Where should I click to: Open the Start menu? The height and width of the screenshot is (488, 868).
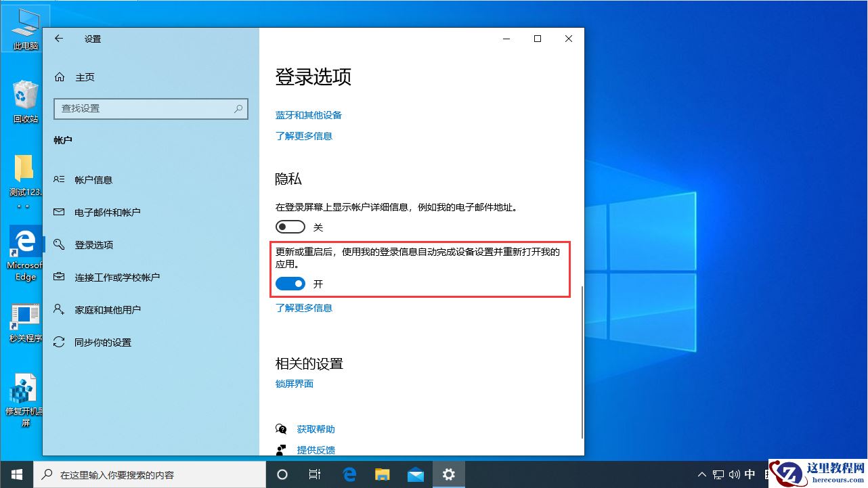(x=16, y=474)
